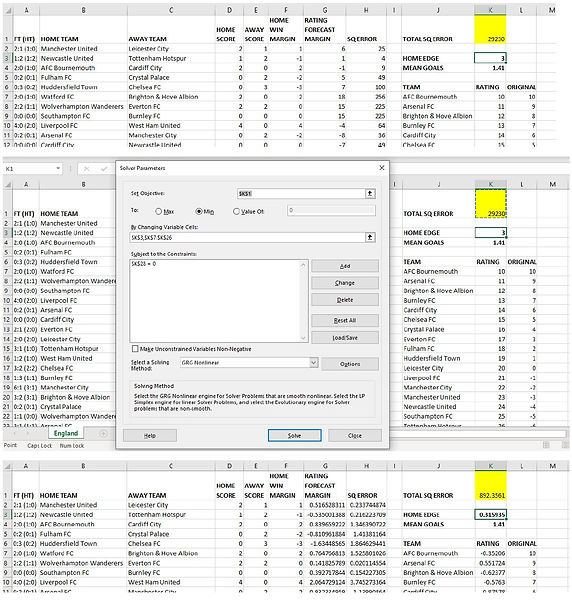Click the Set Objective range selector icon
The width and height of the screenshot is (572, 600).
tap(370, 194)
